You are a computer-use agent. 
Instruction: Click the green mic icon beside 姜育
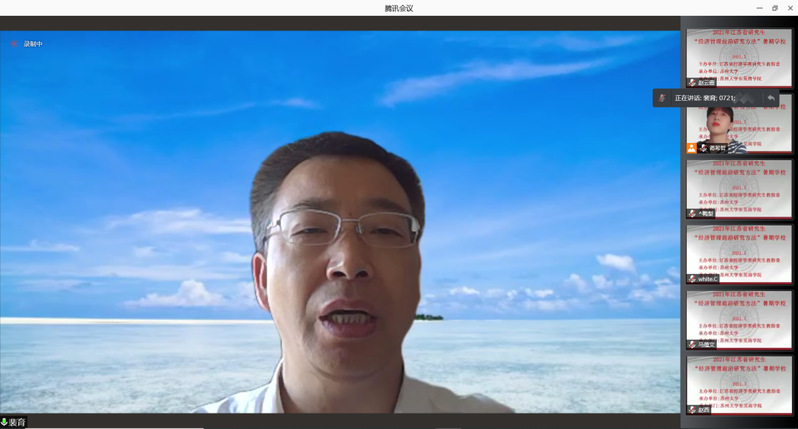pyautogui.click(x=4, y=422)
